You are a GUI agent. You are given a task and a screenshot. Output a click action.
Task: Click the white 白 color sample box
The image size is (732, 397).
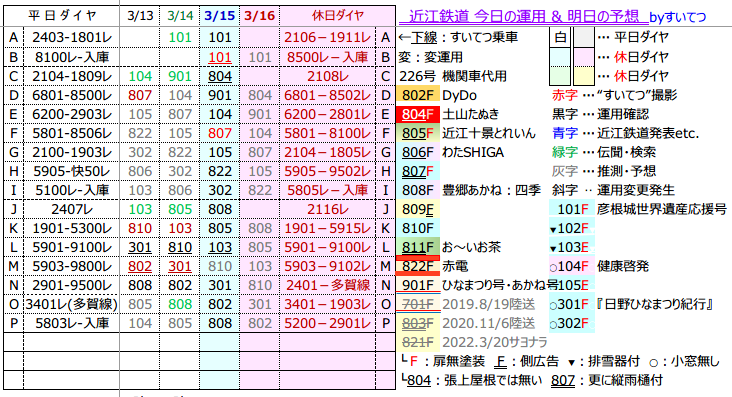(560, 37)
